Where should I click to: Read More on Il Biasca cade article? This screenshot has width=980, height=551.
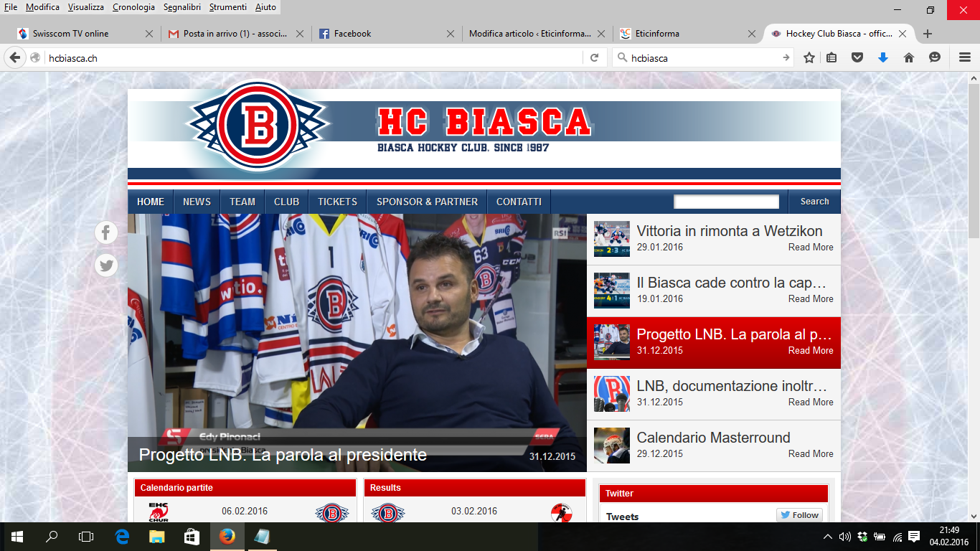click(x=811, y=298)
